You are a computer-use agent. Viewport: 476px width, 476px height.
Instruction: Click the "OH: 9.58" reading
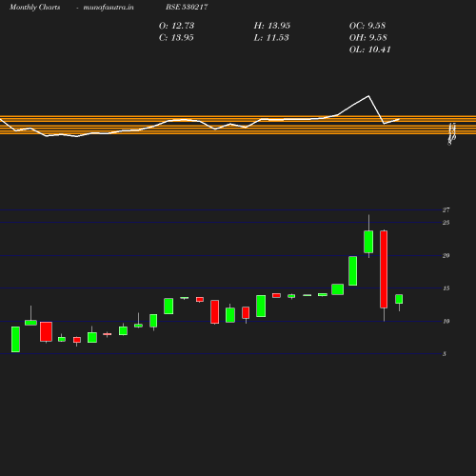368,37
